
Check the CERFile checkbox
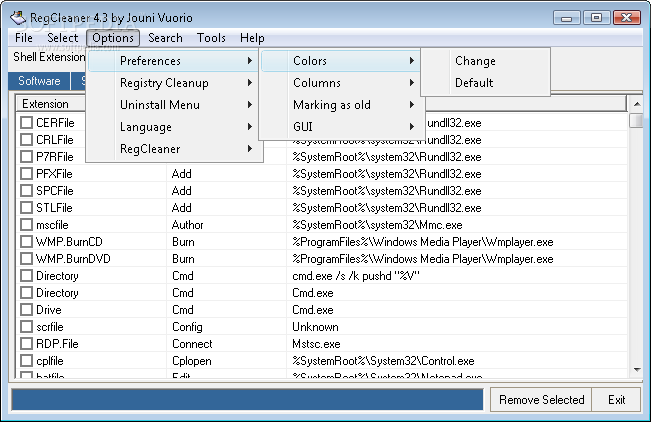pyautogui.click(x=26, y=123)
